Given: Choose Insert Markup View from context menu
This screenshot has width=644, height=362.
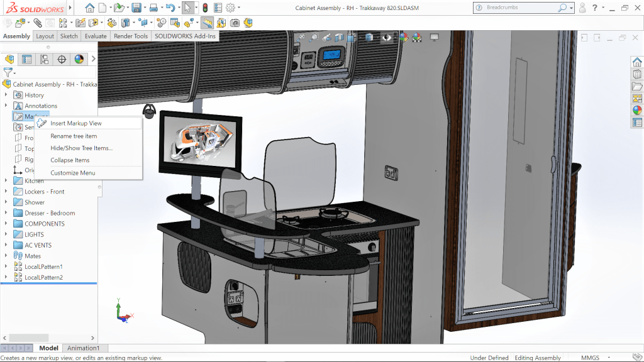Looking at the screenshot, I should pos(76,123).
